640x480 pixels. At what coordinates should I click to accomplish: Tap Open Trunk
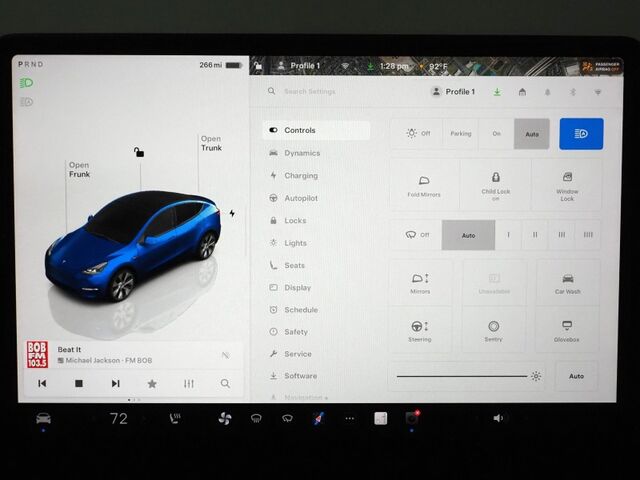click(211, 143)
